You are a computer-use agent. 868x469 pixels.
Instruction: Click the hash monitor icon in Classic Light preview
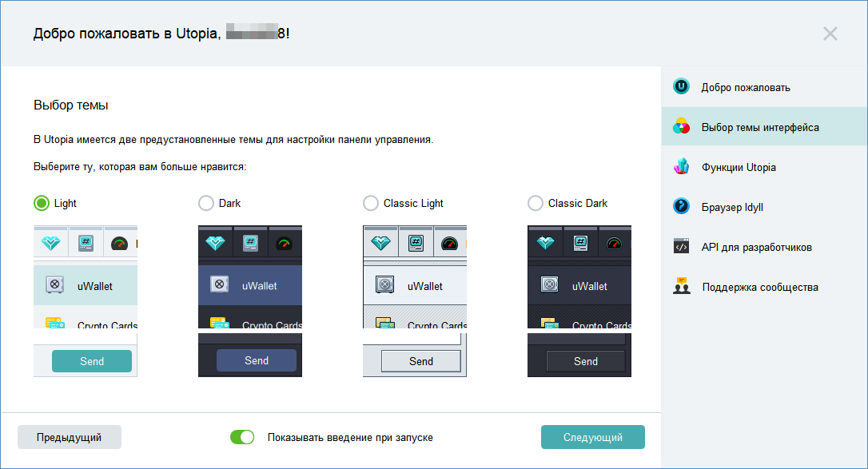[416, 243]
